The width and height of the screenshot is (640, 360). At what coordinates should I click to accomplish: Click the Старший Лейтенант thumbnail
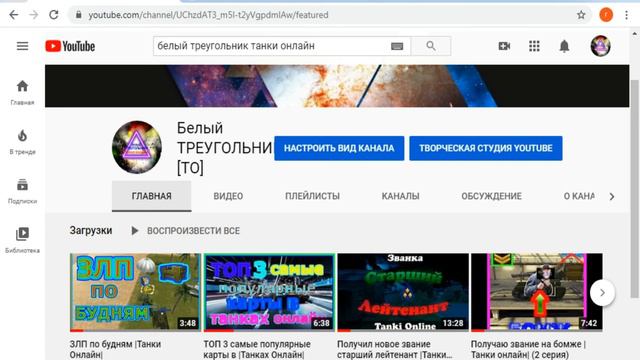coord(403,292)
